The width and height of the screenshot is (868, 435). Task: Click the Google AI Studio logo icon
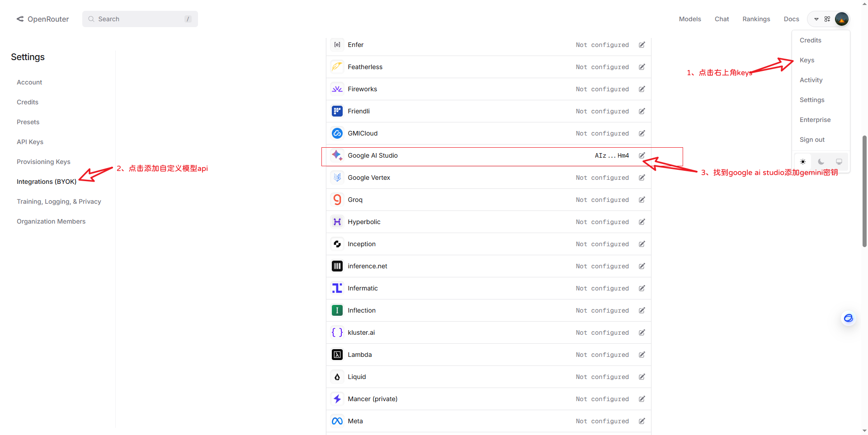click(337, 155)
